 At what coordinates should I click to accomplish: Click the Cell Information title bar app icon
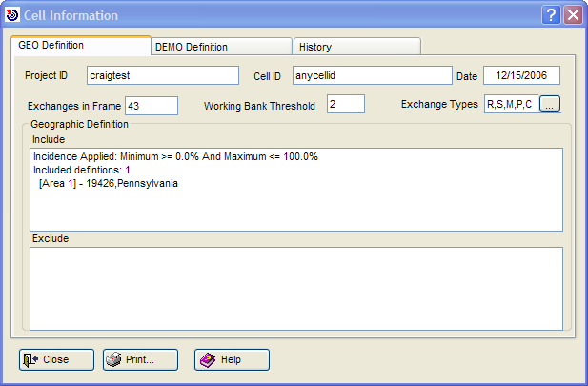coord(12,15)
